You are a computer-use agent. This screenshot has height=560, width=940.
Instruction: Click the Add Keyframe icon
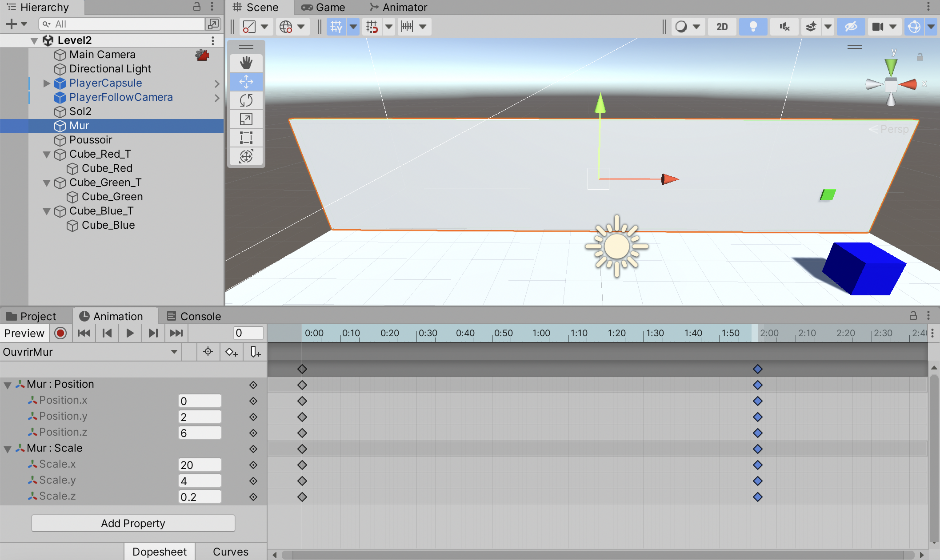(232, 352)
